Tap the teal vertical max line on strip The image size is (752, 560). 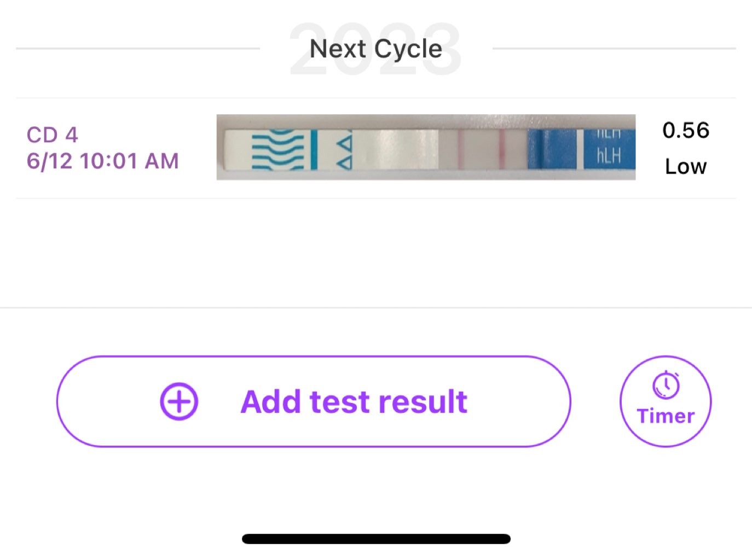[314, 149]
